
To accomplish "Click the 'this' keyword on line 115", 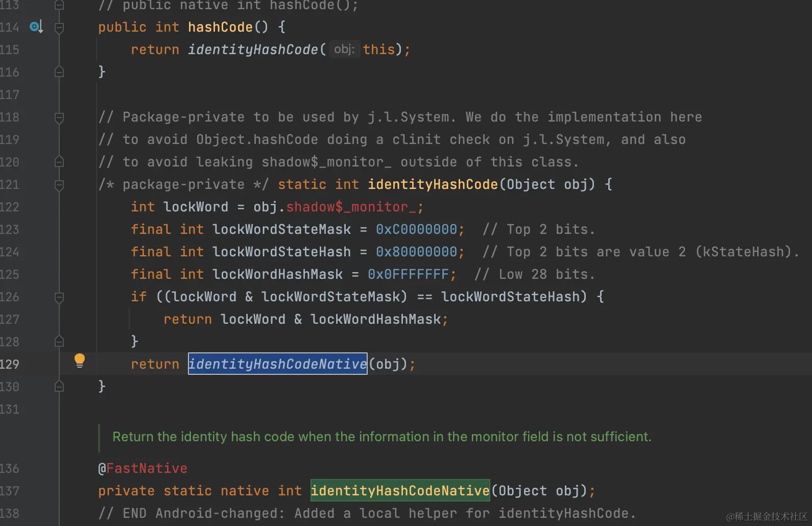I will (x=379, y=50).
